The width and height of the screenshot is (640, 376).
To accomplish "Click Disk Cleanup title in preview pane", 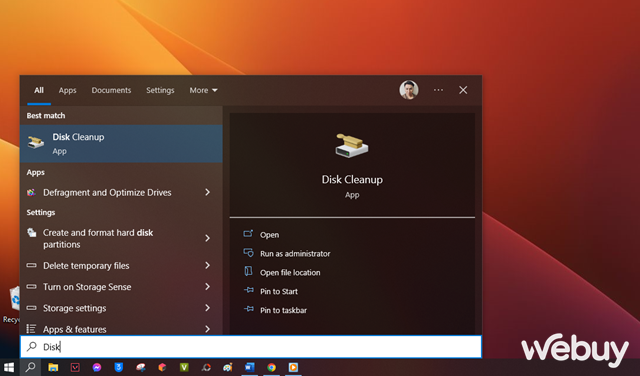I will (x=352, y=179).
